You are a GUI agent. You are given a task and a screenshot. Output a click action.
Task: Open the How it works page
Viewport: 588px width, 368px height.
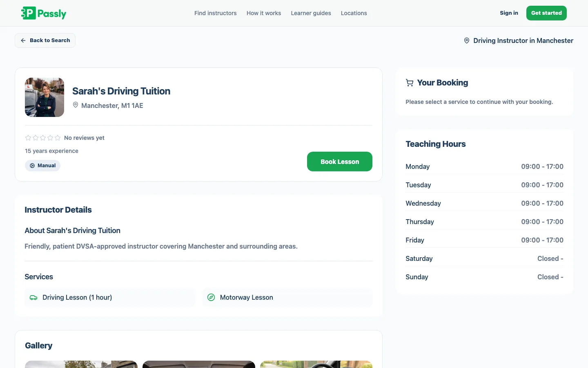[264, 13]
